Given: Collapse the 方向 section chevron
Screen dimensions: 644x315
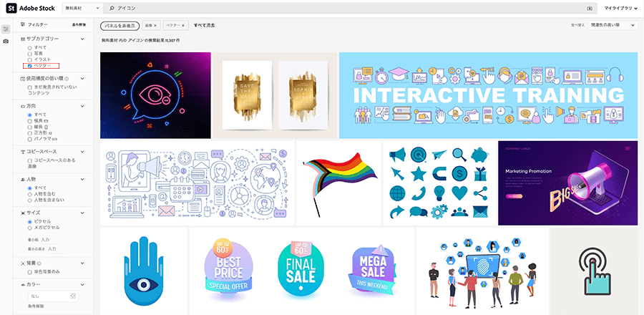Looking at the screenshot, I should pyautogui.click(x=82, y=106).
